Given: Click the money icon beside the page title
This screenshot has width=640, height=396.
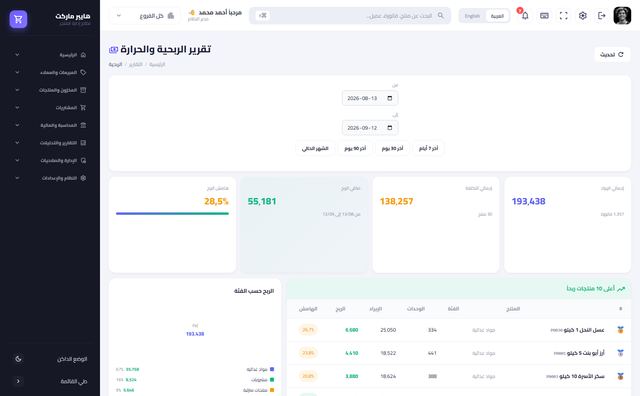Looking at the screenshot, I should [113, 50].
